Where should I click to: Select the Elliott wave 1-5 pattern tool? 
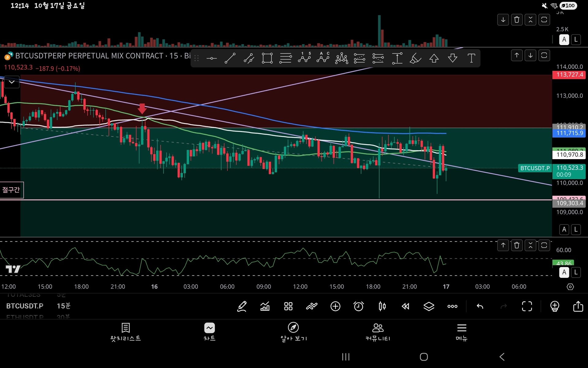click(304, 58)
